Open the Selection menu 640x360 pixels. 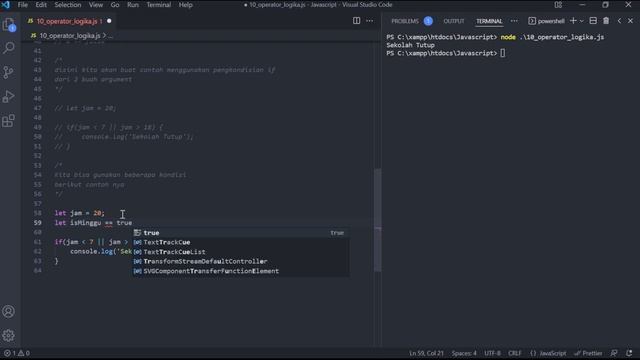point(68,5)
